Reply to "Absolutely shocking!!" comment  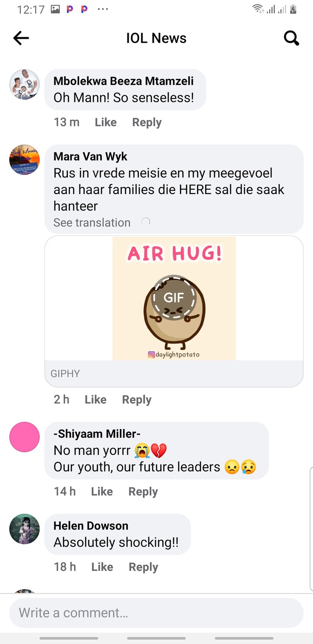coord(143,567)
